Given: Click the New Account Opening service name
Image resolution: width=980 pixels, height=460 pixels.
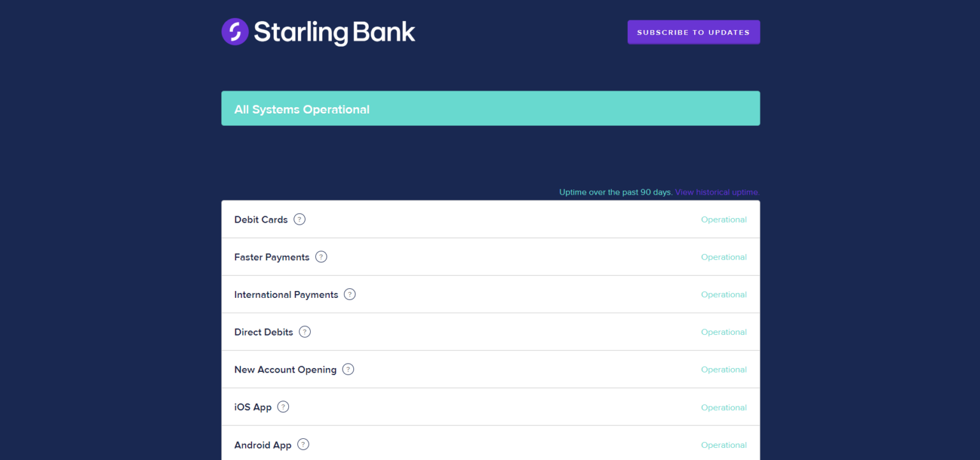Looking at the screenshot, I should click(285, 369).
